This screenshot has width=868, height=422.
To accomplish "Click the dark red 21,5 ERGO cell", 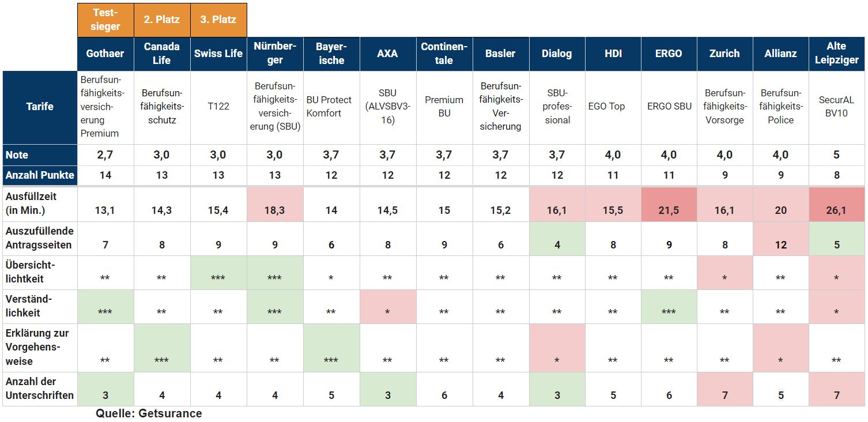I will tap(669, 205).
